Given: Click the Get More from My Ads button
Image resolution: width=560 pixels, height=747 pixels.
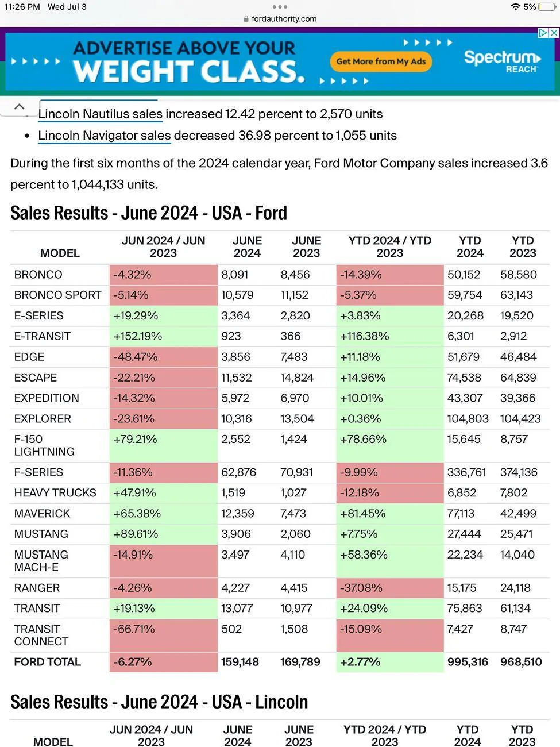Looking at the screenshot, I should point(381,61).
